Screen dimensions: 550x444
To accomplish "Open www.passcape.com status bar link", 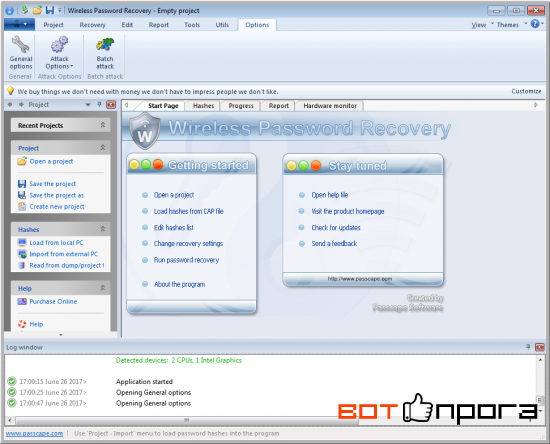I will [34, 433].
